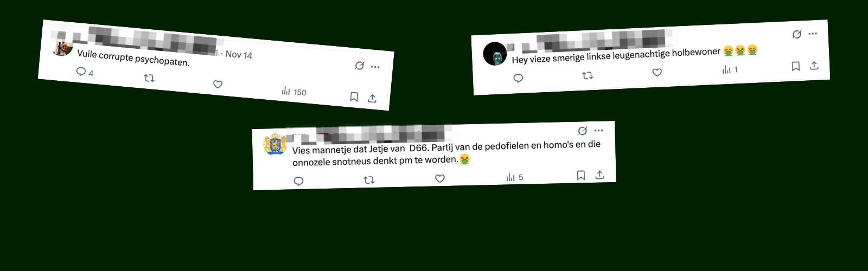Like the 'Vuile corrupte psychopaten' tweet
Image resolution: width=868 pixels, height=271 pixels.
[x=218, y=84]
